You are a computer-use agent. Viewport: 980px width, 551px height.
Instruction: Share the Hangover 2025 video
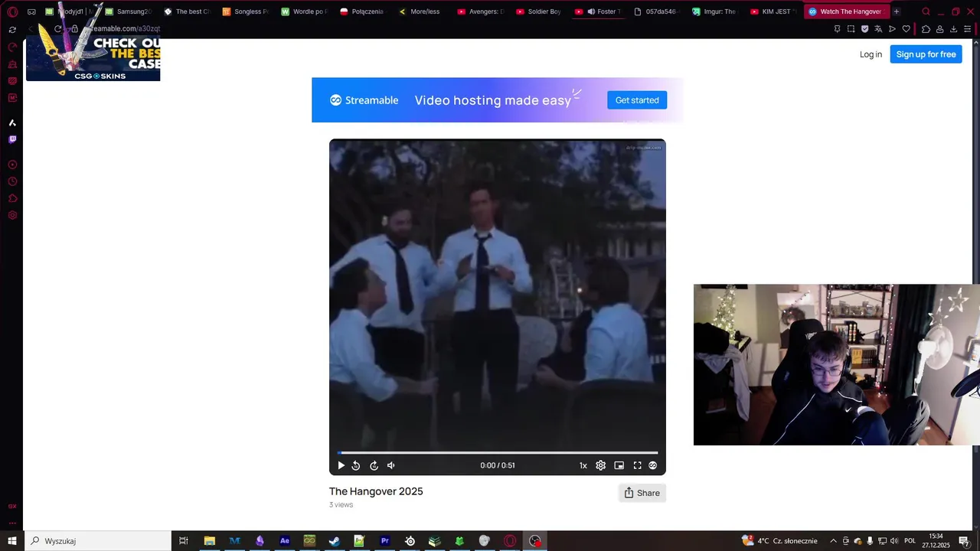[x=642, y=493]
